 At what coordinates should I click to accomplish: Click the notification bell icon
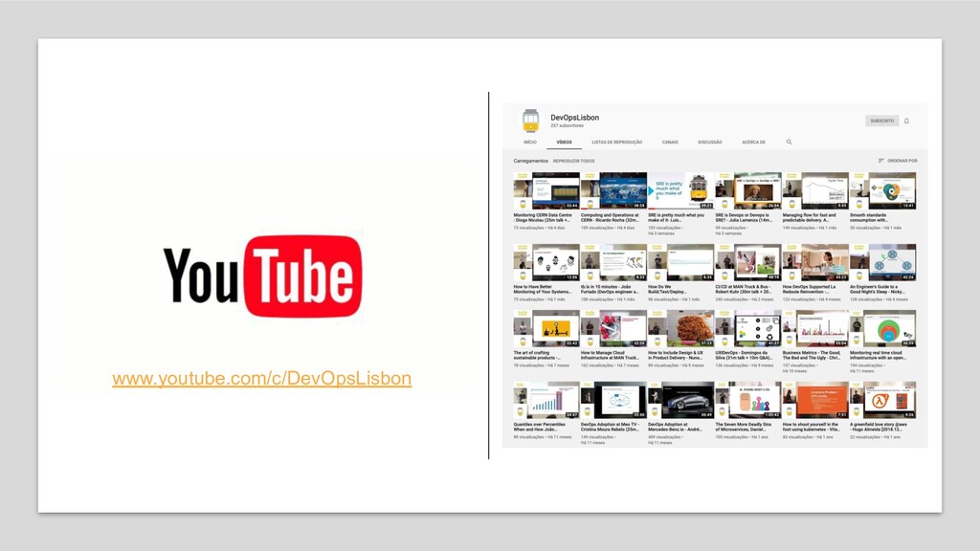point(906,121)
